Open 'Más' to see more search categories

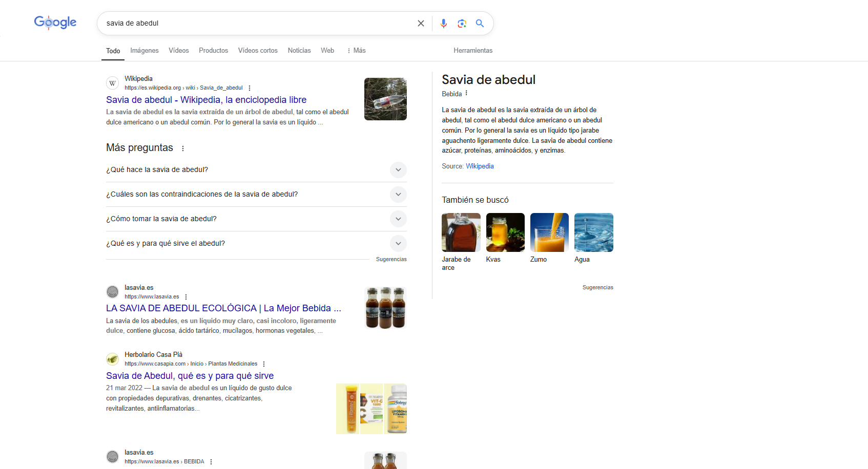pos(356,50)
